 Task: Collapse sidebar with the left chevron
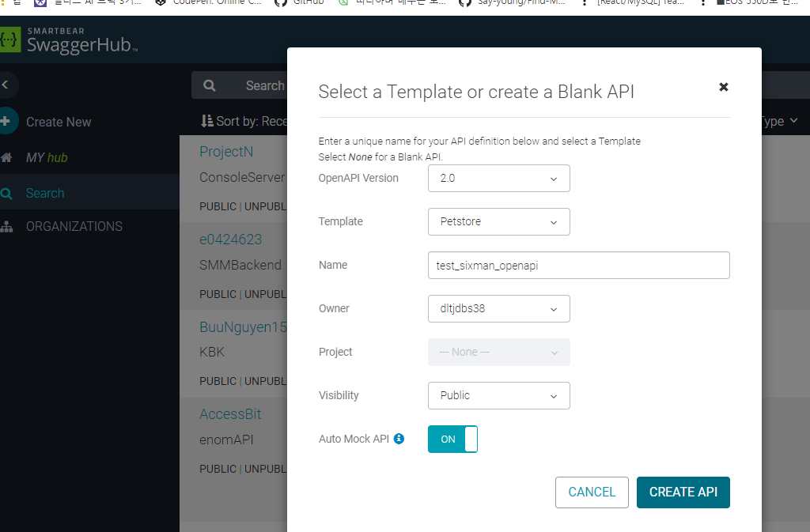pyautogui.click(x=6, y=85)
